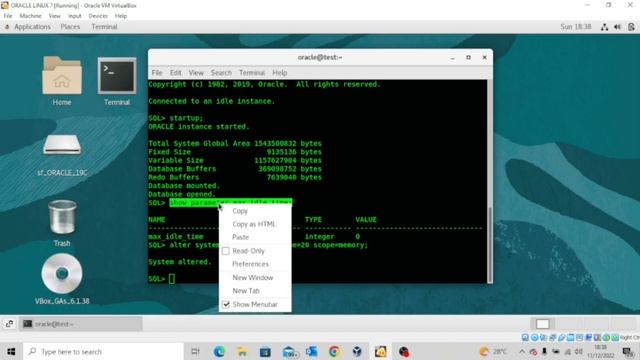Viewport: 640px width, 360px height.
Task: Click the VirtualBox hard disk status icon
Action: click(x=525, y=337)
